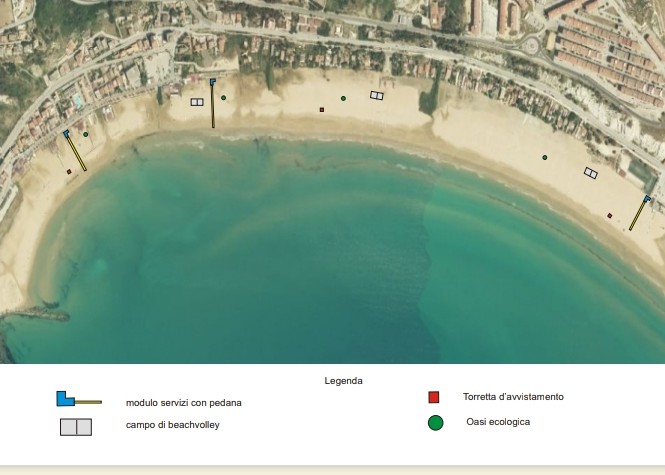Viewport: 665px width, 475px height.
Task: Click the beachvolley court in mid-beach
Action: point(377,95)
